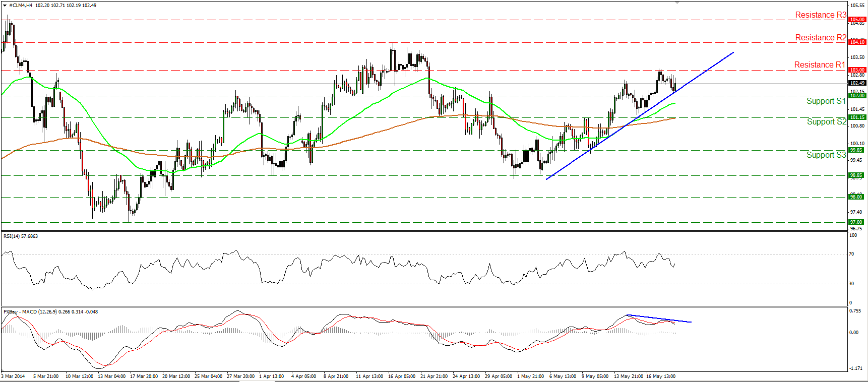
Task: Click the Support S3 label
Action: pos(826,155)
